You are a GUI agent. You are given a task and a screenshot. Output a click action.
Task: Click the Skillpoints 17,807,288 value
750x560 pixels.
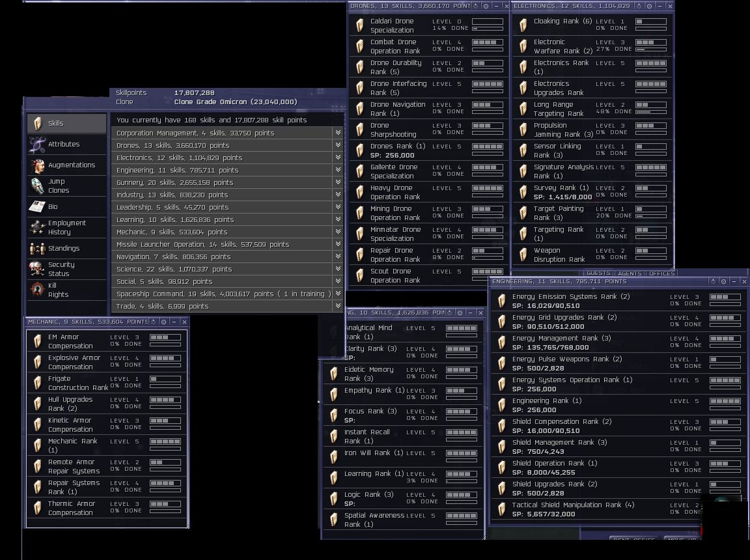pos(194,92)
